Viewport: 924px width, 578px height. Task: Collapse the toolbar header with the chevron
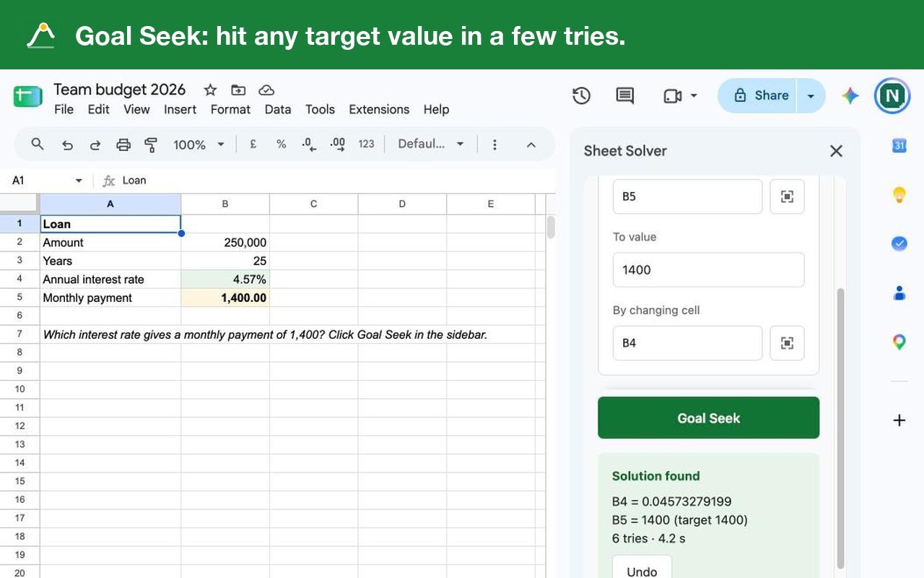[x=531, y=144]
